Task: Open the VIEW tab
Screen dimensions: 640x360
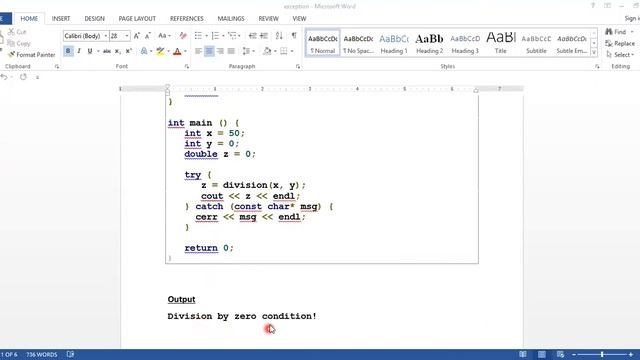Action: [299, 19]
